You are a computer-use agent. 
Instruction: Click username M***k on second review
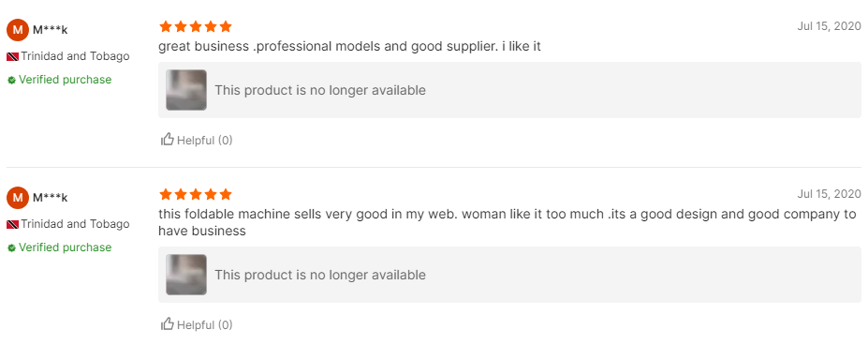pos(50,198)
